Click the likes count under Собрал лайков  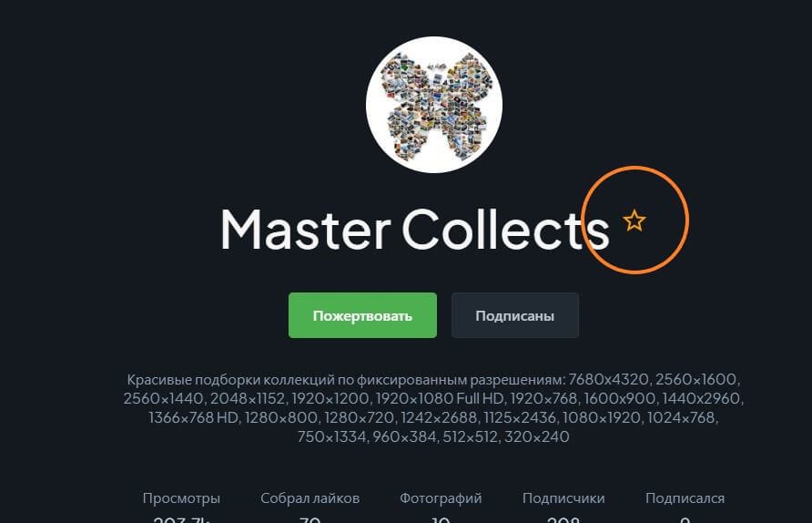point(310,519)
